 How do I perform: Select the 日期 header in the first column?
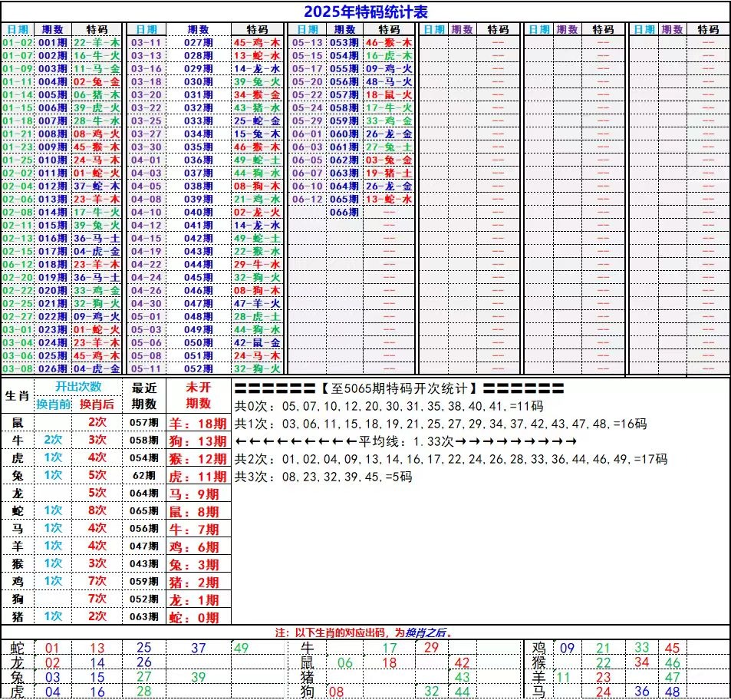tap(19, 30)
